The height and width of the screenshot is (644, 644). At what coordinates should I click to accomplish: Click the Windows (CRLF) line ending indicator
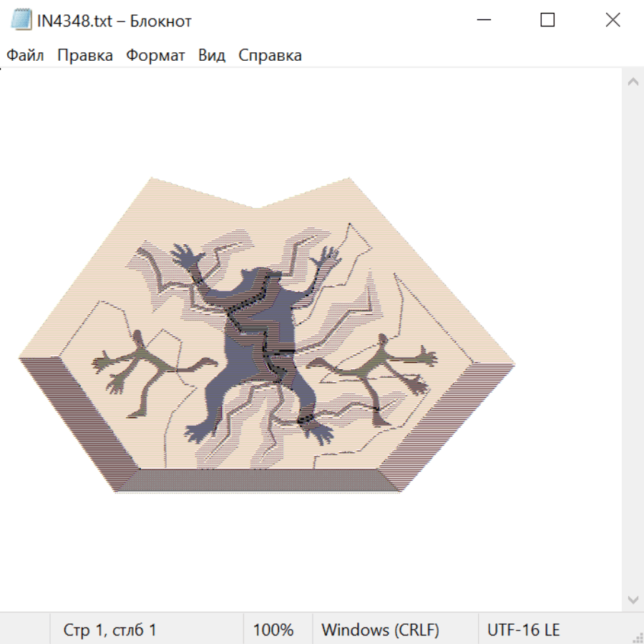click(379, 630)
